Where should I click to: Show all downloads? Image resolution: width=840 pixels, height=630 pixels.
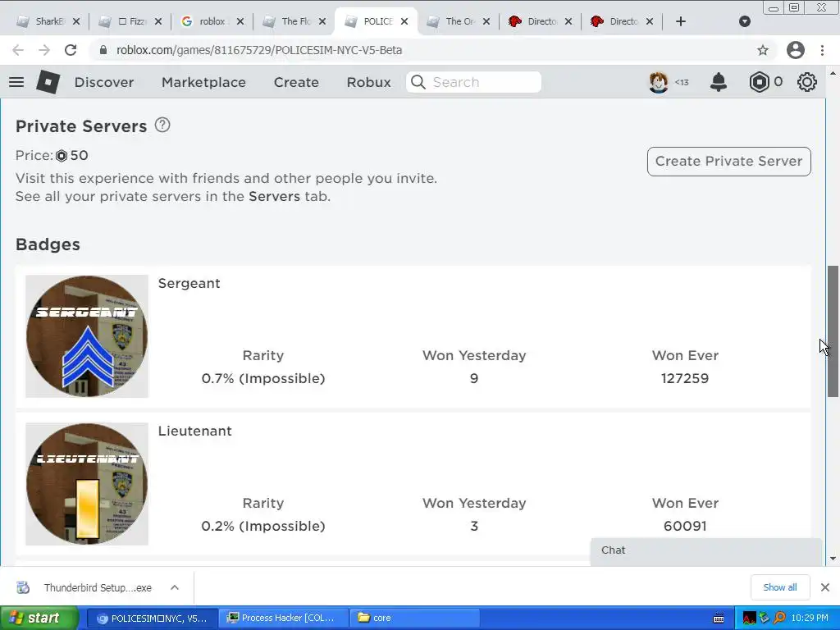coord(780,587)
